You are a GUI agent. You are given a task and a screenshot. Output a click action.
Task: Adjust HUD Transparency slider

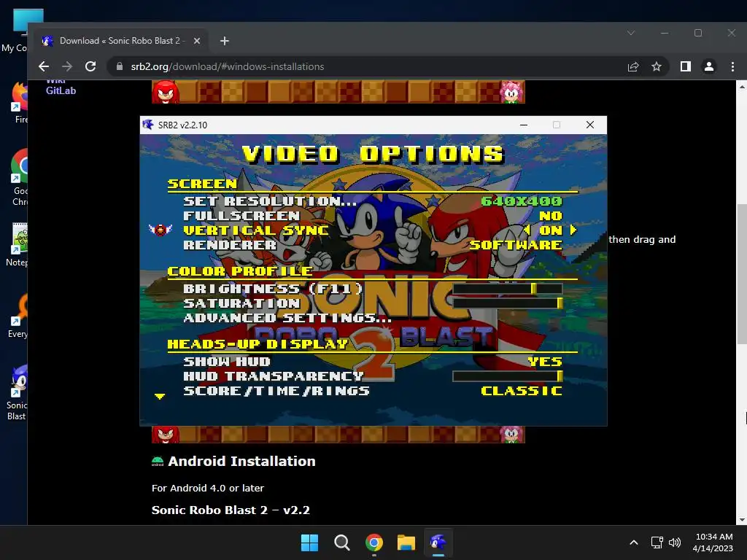[x=508, y=376]
